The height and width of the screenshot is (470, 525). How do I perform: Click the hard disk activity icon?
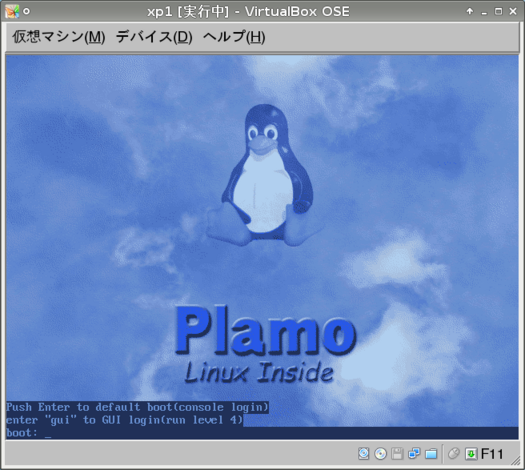click(x=364, y=454)
